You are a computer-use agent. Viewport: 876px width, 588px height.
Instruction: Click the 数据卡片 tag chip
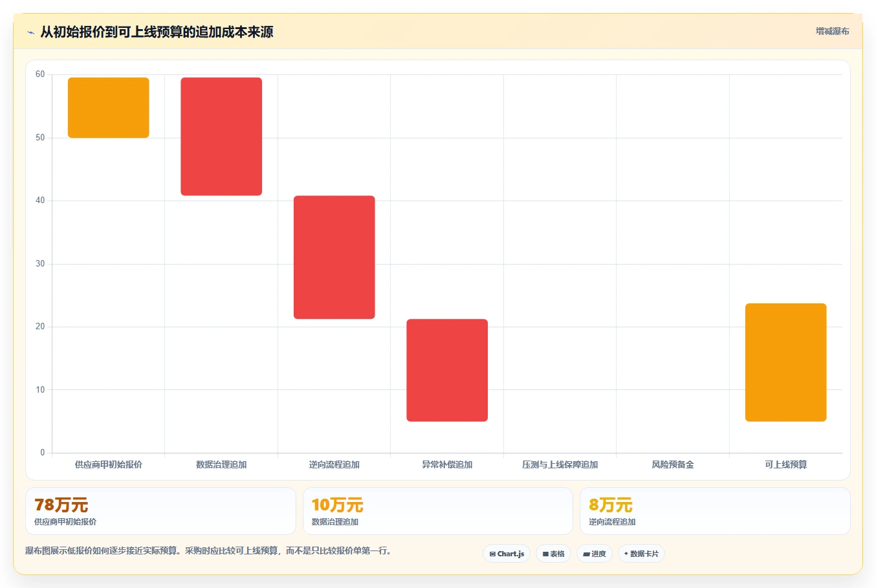pos(641,554)
